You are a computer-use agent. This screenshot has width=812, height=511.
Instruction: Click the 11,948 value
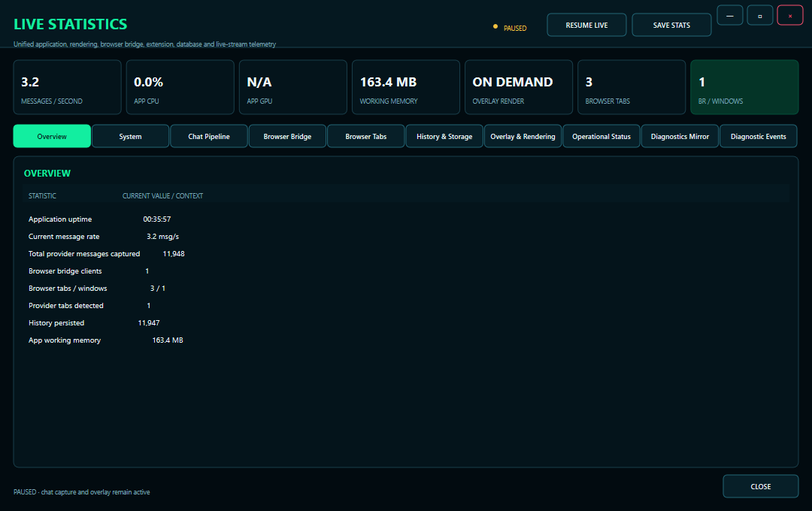(x=174, y=254)
